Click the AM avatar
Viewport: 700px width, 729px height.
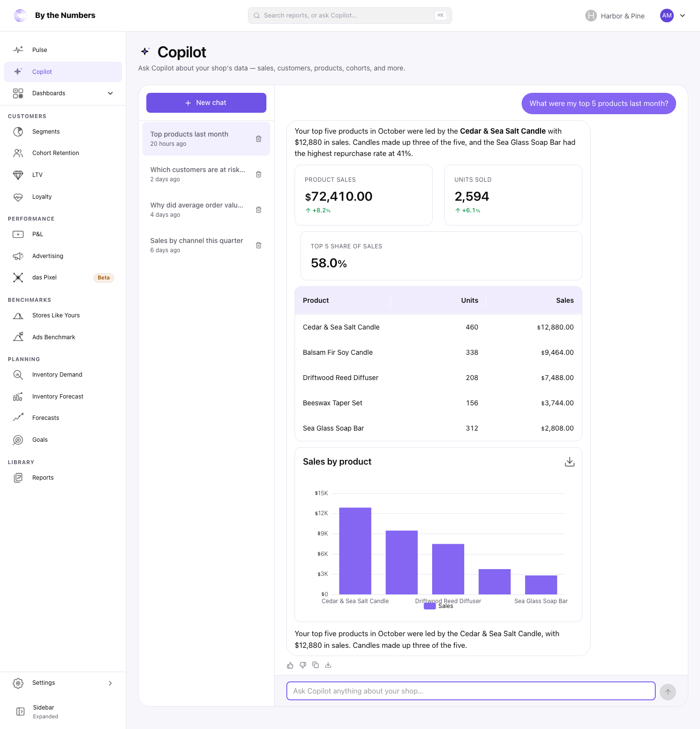(x=667, y=16)
